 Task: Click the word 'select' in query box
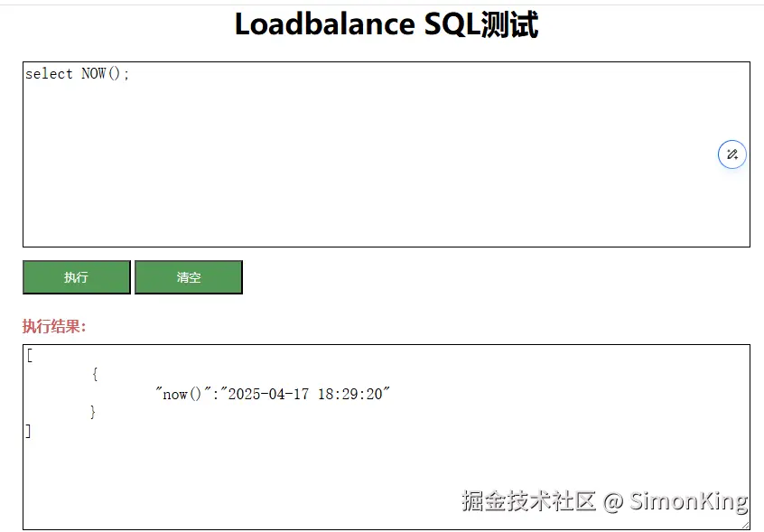coord(49,74)
